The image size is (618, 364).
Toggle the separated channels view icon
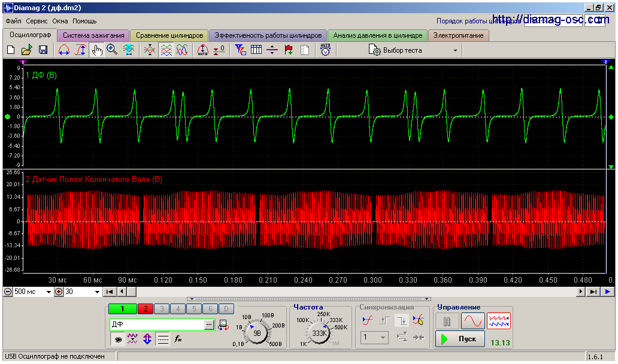[166, 50]
